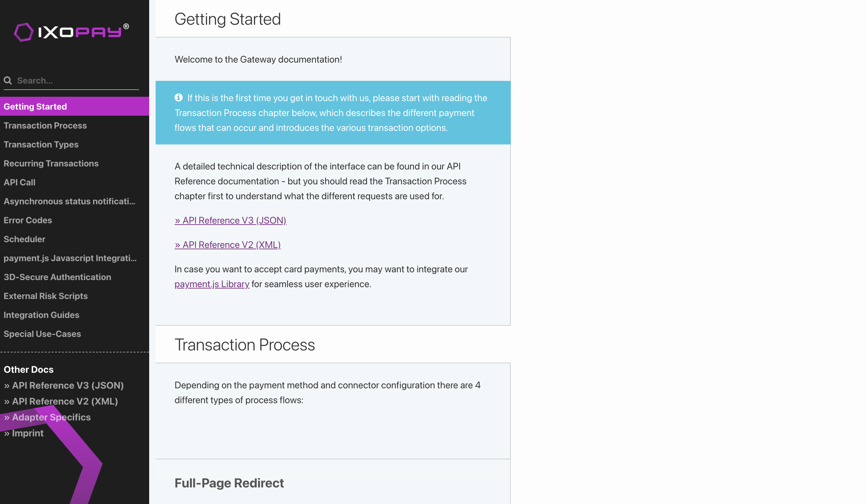Follow API Reference V2 (XML) content link
Viewport: 866px width, 504px height.
click(228, 245)
